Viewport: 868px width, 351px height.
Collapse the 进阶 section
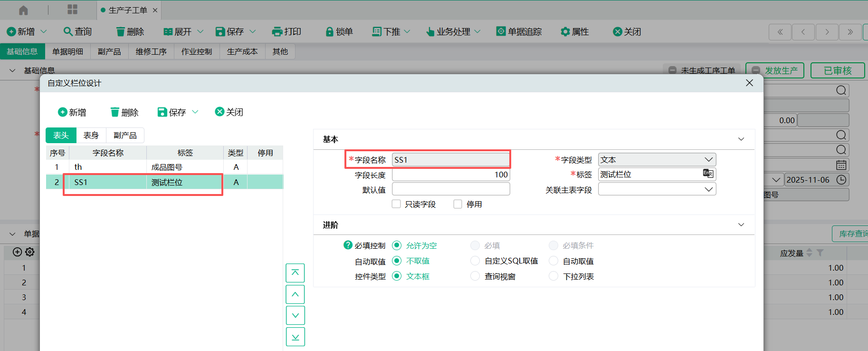[741, 224]
